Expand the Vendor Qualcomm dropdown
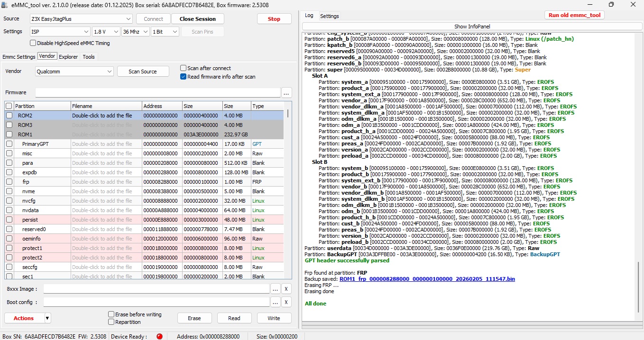The image size is (644, 340). click(74, 72)
